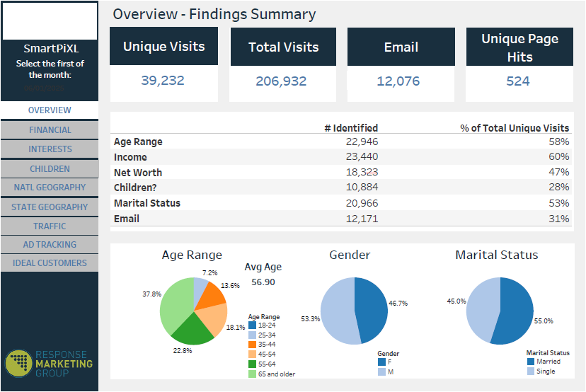586x392 pixels.
Task: Click the Unique Visits value 39,232
Action: (163, 81)
